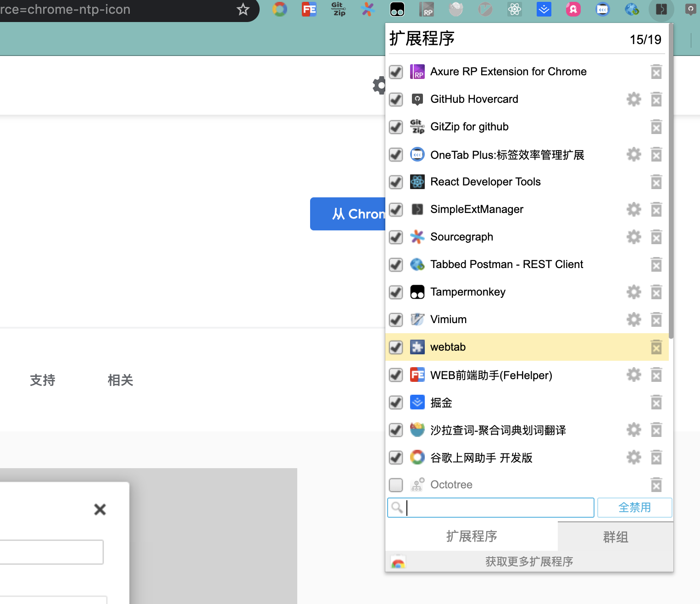Viewport: 700px width, 604px height.
Task: Disable React Developer Tools checkbox
Action: (x=396, y=182)
